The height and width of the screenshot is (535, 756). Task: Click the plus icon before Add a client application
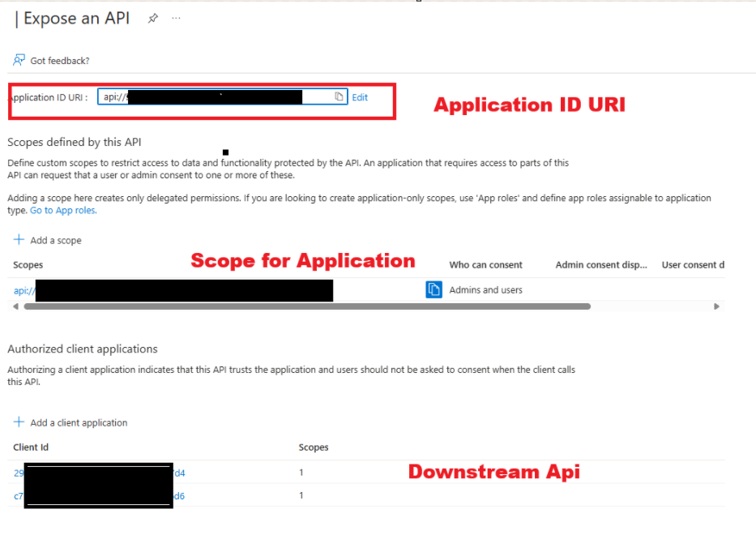[x=19, y=422]
